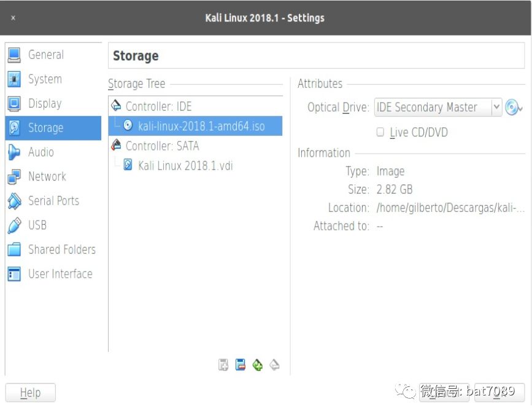Select kali-linux-2018.1-amd64.iso optical disk entry
The height and width of the screenshot is (414, 532).
[x=195, y=126]
